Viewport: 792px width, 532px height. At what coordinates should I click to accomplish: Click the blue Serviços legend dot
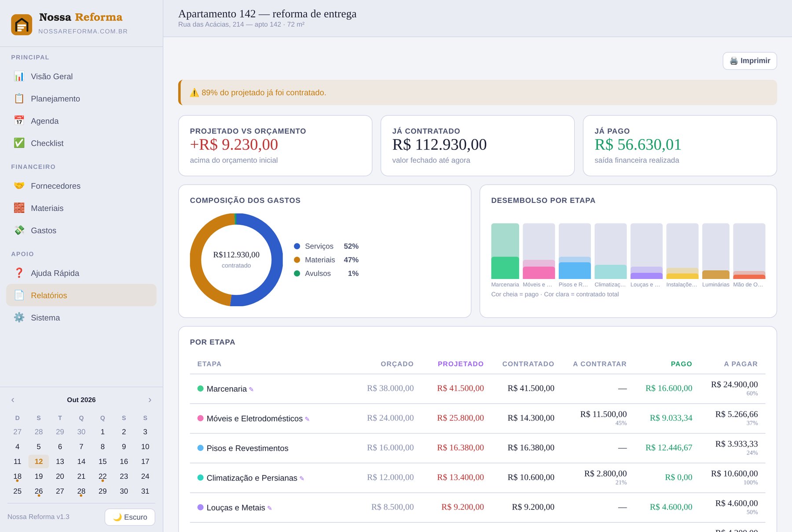coord(297,246)
